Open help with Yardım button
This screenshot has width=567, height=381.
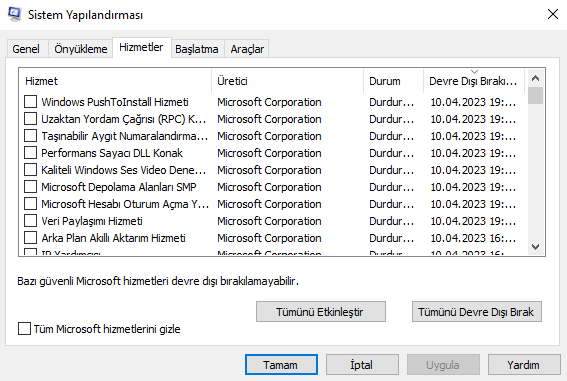524,365
